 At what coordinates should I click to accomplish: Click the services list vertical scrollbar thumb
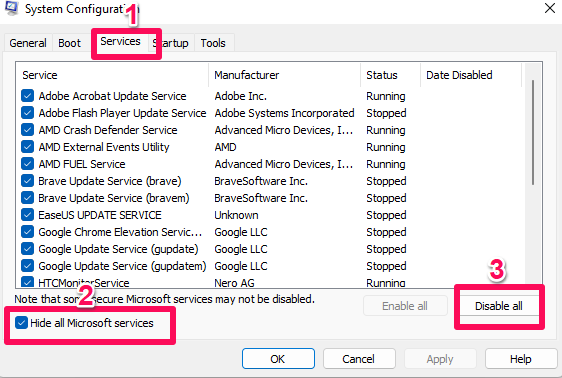(x=533, y=133)
